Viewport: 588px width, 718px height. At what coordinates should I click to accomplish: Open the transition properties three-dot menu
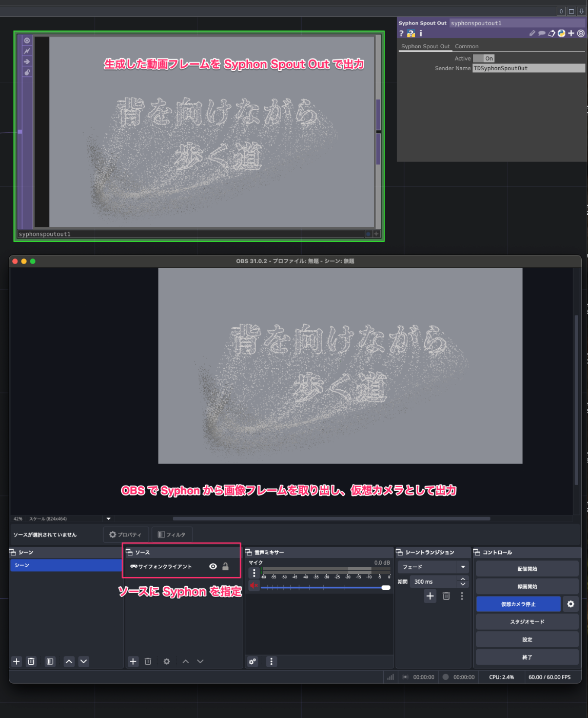(x=462, y=595)
